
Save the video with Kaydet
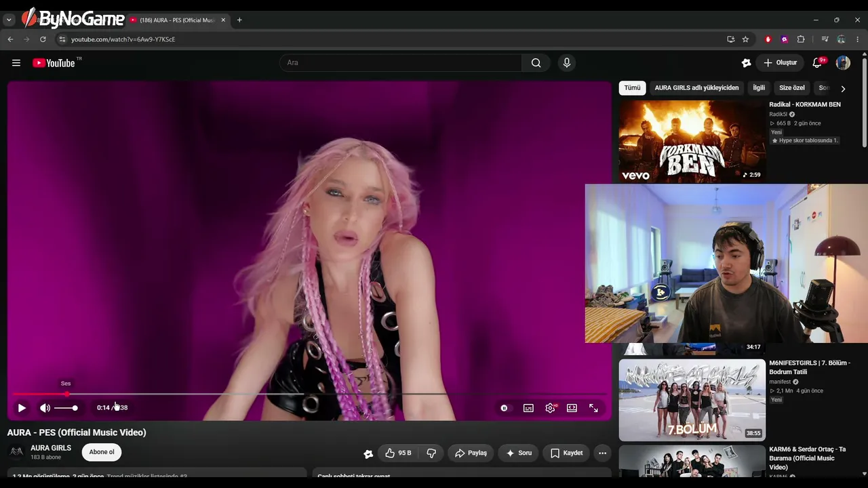click(566, 453)
